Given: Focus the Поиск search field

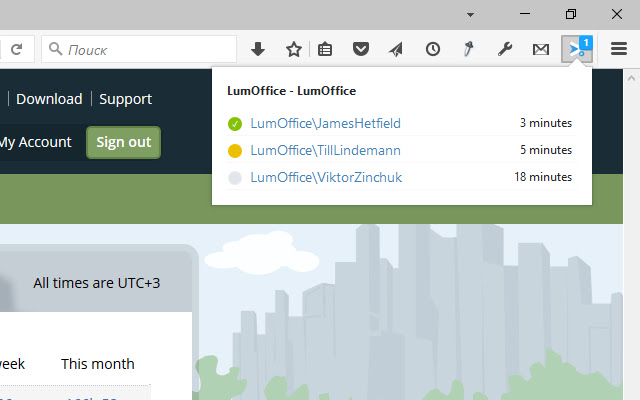Looking at the screenshot, I should pos(139,49).
